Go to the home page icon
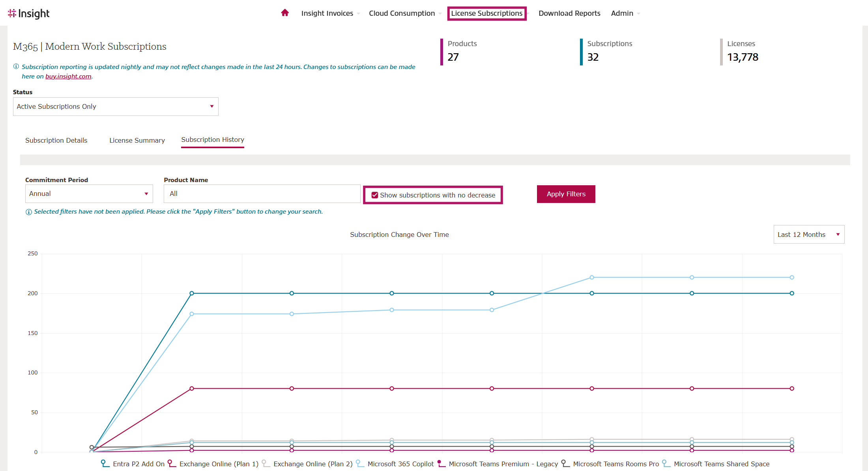 click(285, 13)
